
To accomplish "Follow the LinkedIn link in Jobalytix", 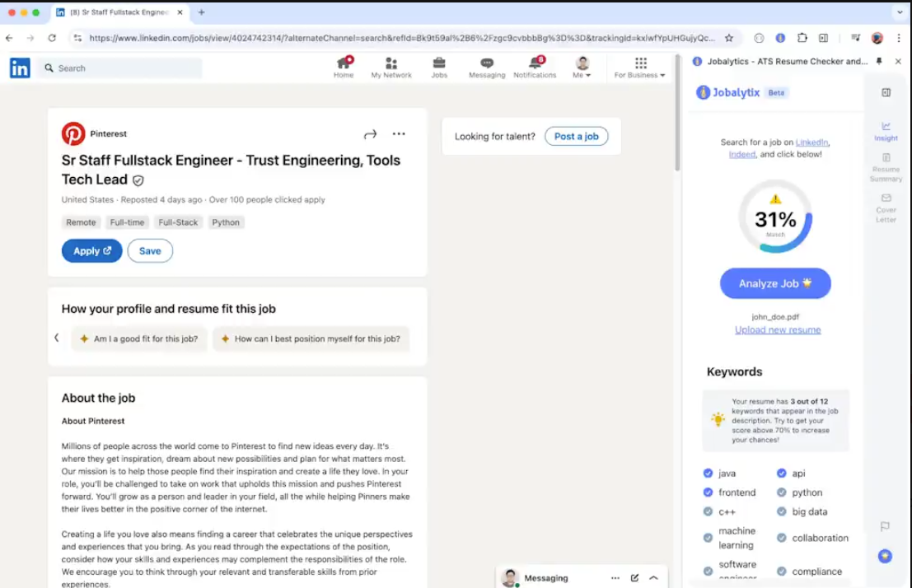I will pos(811,142).
